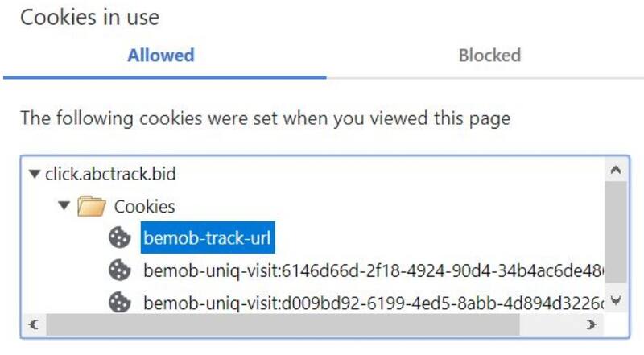Open the Blocked tab

[489, 56]
